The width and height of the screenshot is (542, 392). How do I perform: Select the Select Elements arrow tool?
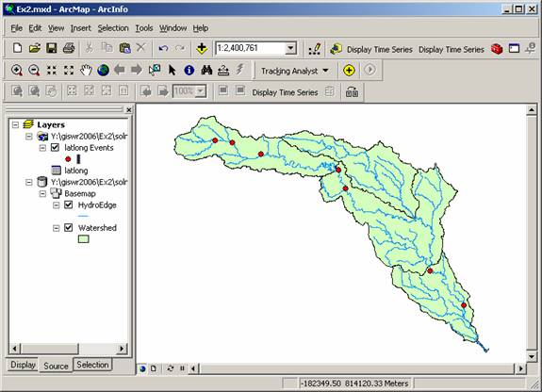click(172, 70)
